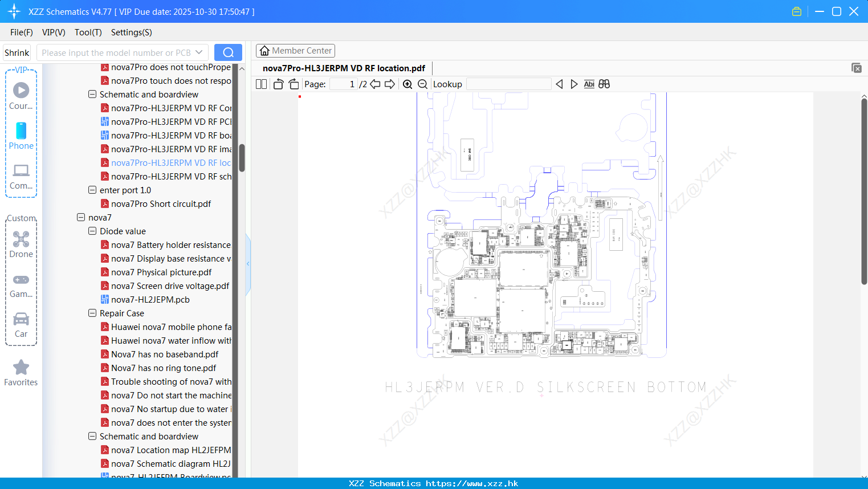Toggle the Abi match-case option
Viewport: 868px width, 489px height.
[x=589, y=84]
